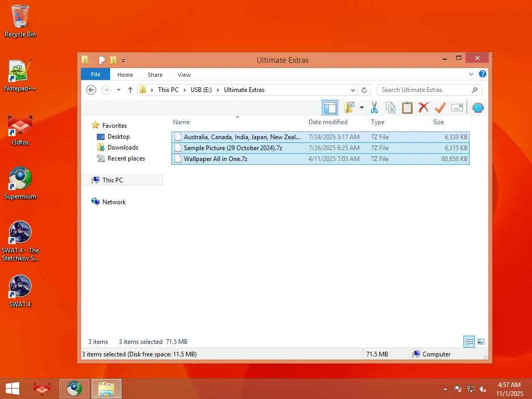The height and width of the screenshot is (399, 532).
Task: Switch to the Home ribbon tab
Action: point(125,75)
